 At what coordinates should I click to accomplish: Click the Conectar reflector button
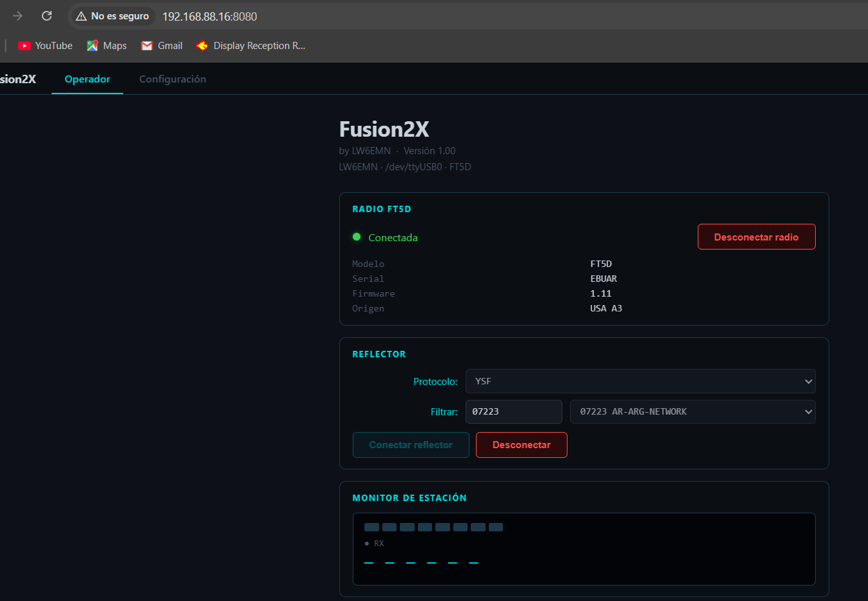[x=411, y=445]
